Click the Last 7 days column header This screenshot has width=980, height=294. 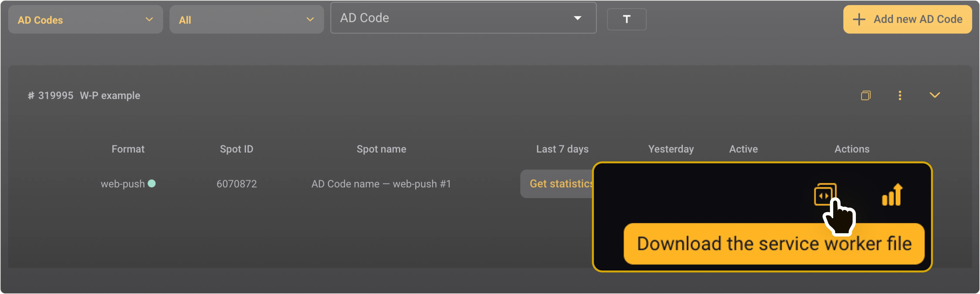point(562,149)
